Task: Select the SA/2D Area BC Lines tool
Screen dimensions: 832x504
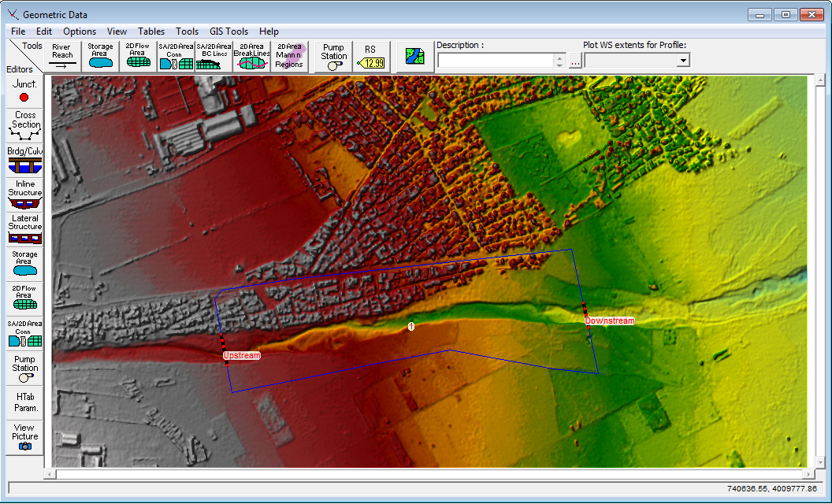Action: [x=214, y=56]
